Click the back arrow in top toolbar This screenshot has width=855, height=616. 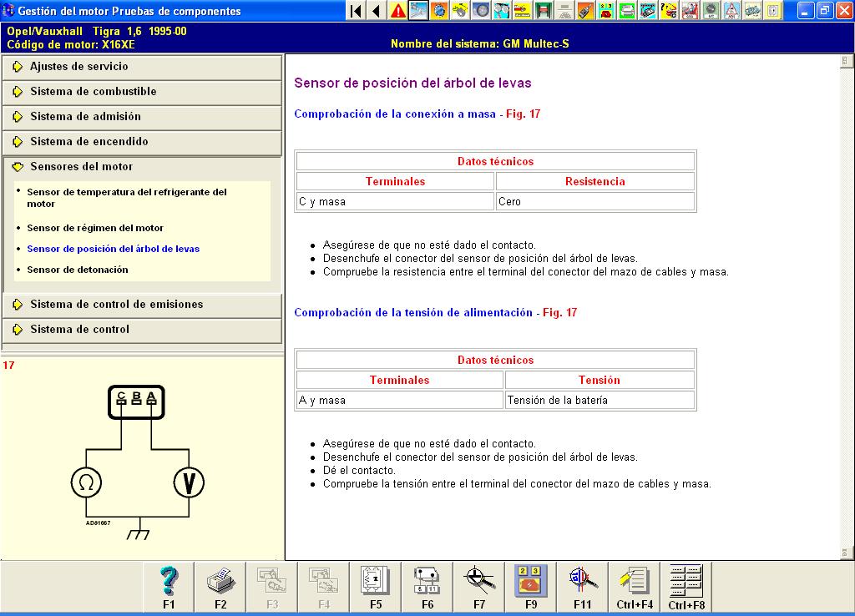tap(377, 11)
